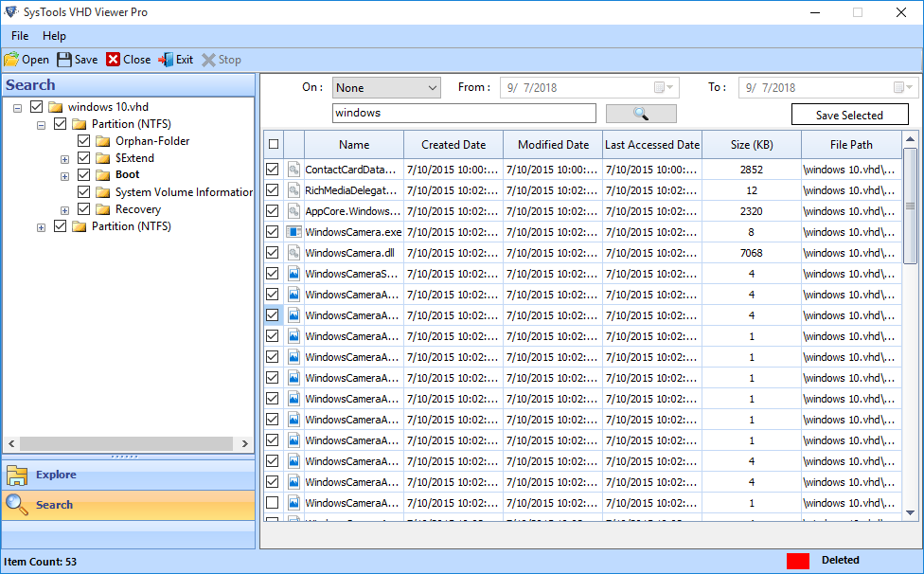Check the unchecked WindowsCameraA row with size 1
This screenshot has height=574, width=924.
point(273,503)
